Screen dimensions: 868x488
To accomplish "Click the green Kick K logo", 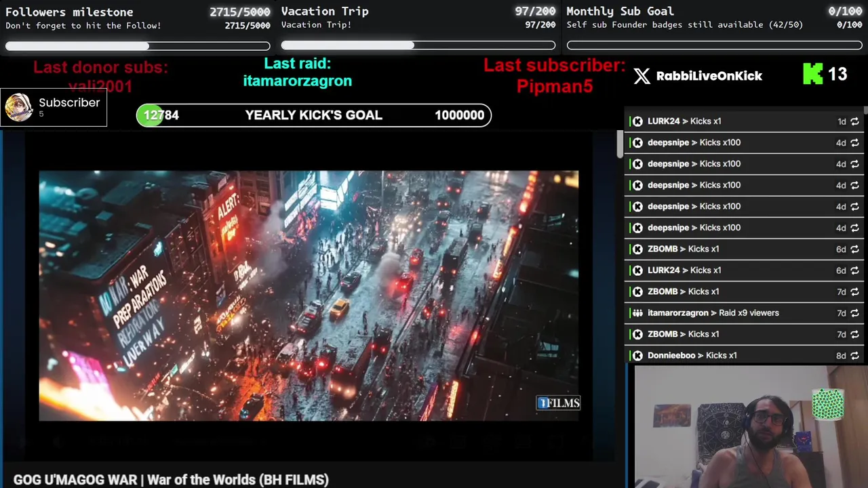I will 812,74.
